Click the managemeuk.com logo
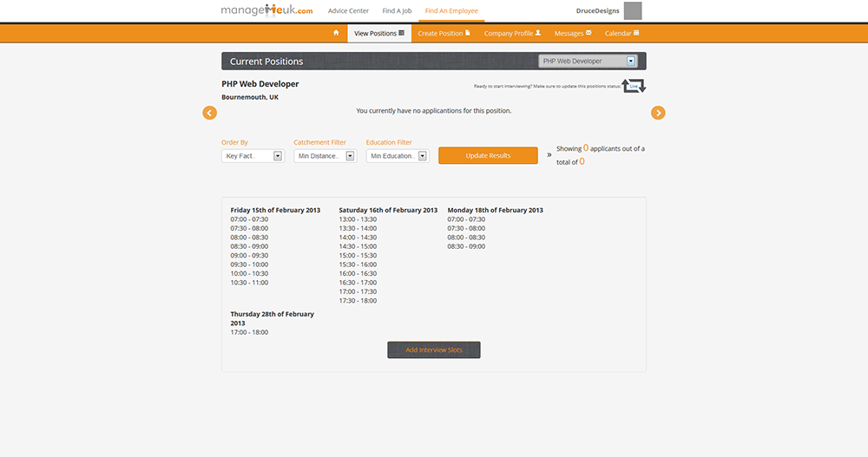Image resolution: width=868 pixels, height=457 pixels. pyautogui.click(x=266, y=10)
